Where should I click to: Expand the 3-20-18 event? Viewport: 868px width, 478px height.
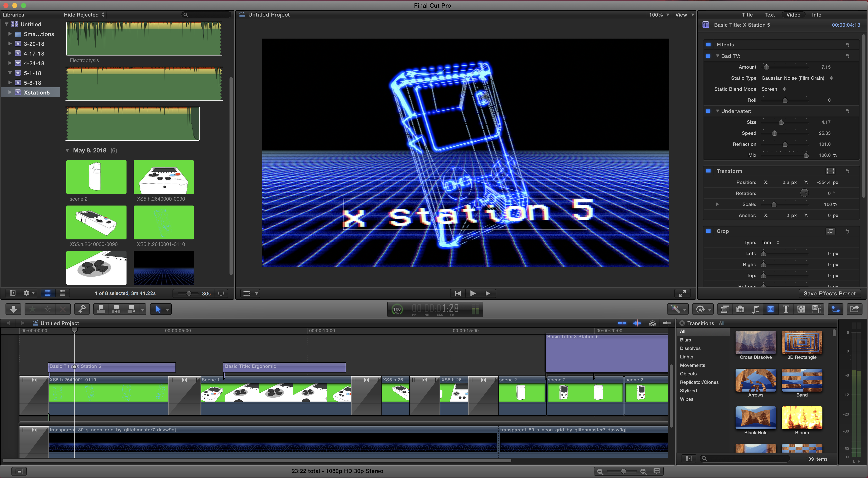click(x=10, y=44)
